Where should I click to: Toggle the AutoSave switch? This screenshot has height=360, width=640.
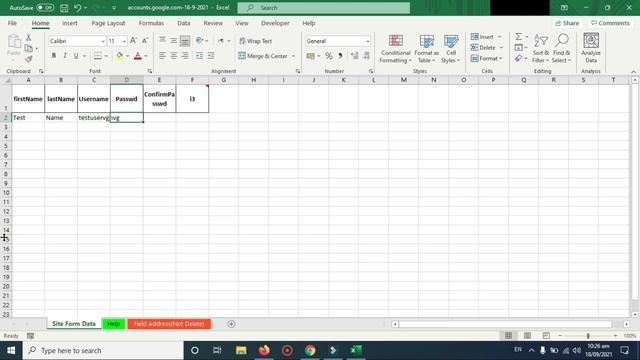[x=45, y=8]
